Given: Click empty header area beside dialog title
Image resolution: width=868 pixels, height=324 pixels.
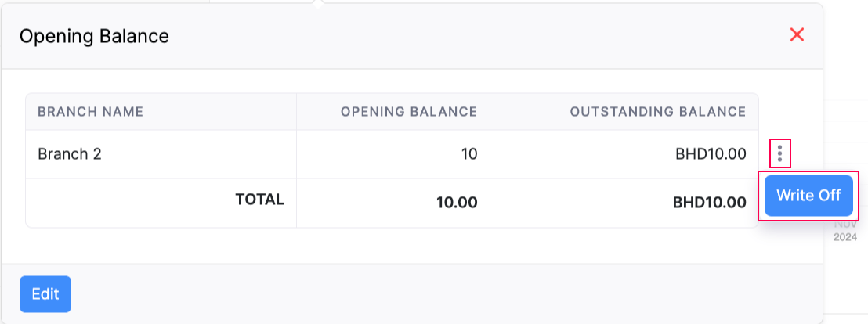Looking at the screenshot, I should pyautogui.click(x=470, y=36).
